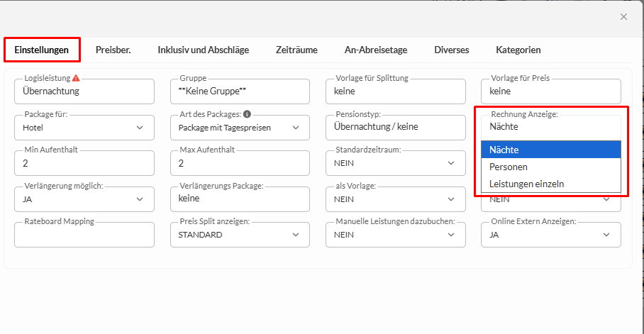Go to the Zeiträume tab
The height and width of the screenshot is (334, 644).
(296, 50)
